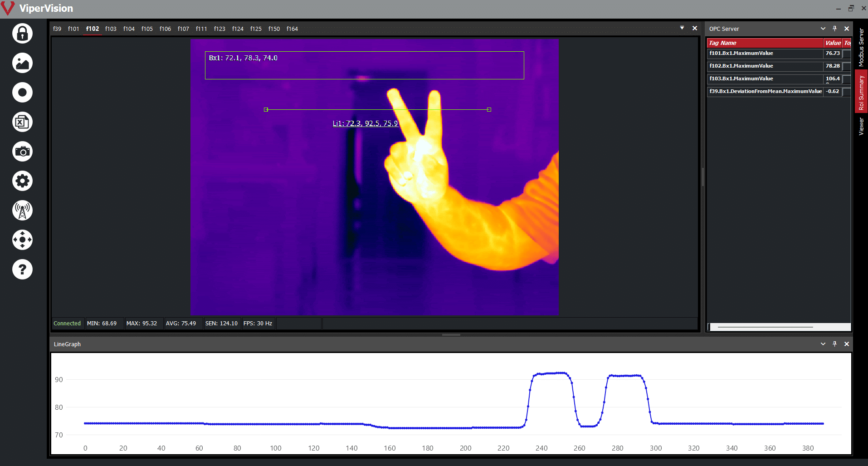Take a snapshot with camera icon

[22, 152]
